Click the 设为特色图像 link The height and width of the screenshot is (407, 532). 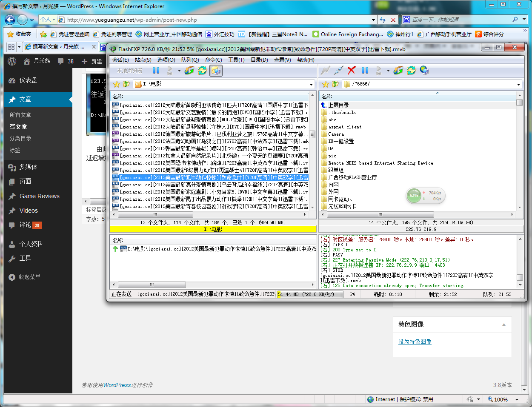415,342
